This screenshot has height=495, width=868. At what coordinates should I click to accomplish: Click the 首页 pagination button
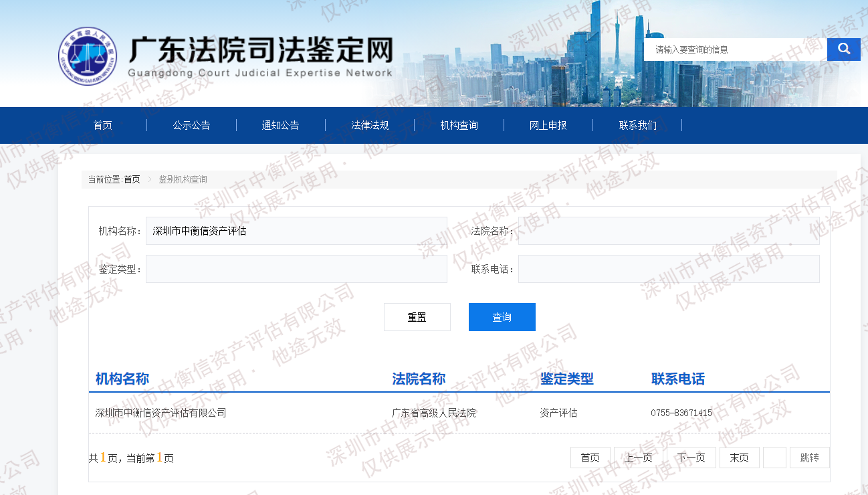[590, 458]
